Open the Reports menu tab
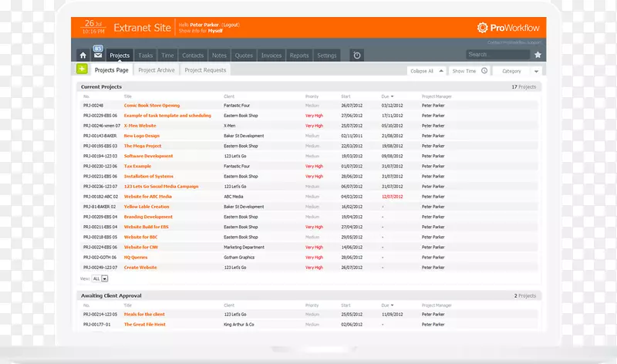Screen dimensions: 617x364 (x=298, y=56)
